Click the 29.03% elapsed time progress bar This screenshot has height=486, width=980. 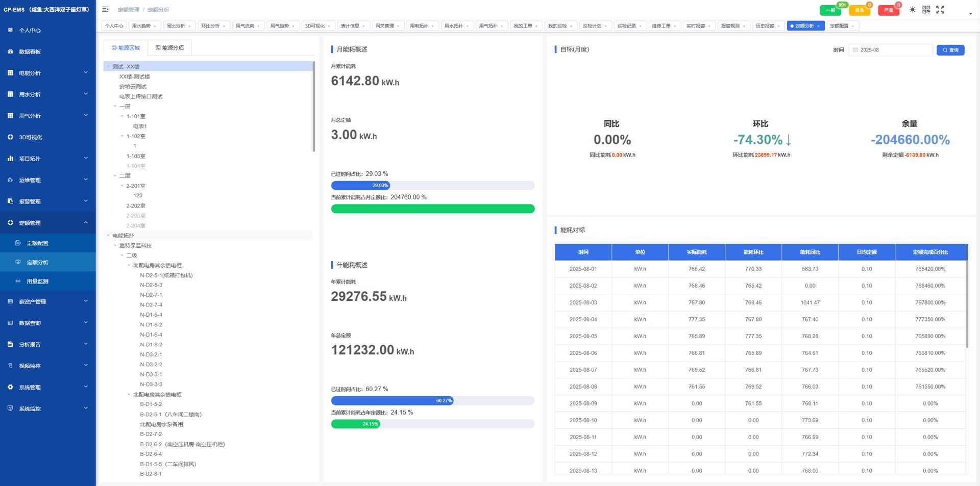click(x=432, y=186)
